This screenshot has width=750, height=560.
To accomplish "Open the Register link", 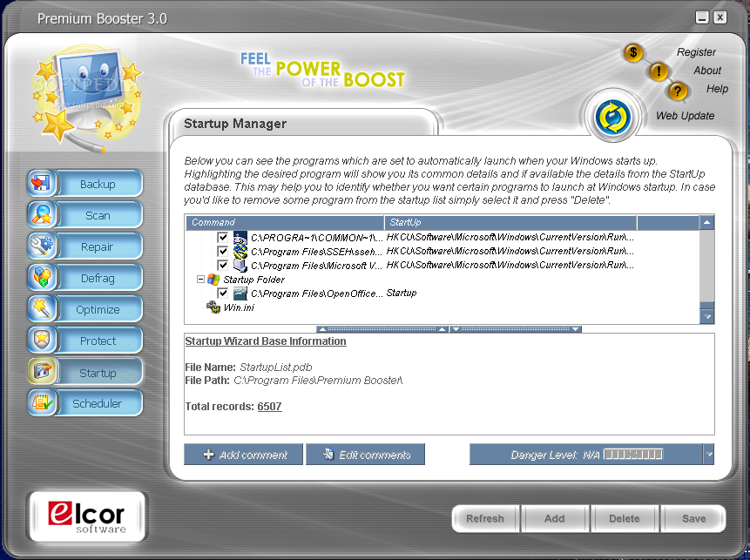I will 696,52.
